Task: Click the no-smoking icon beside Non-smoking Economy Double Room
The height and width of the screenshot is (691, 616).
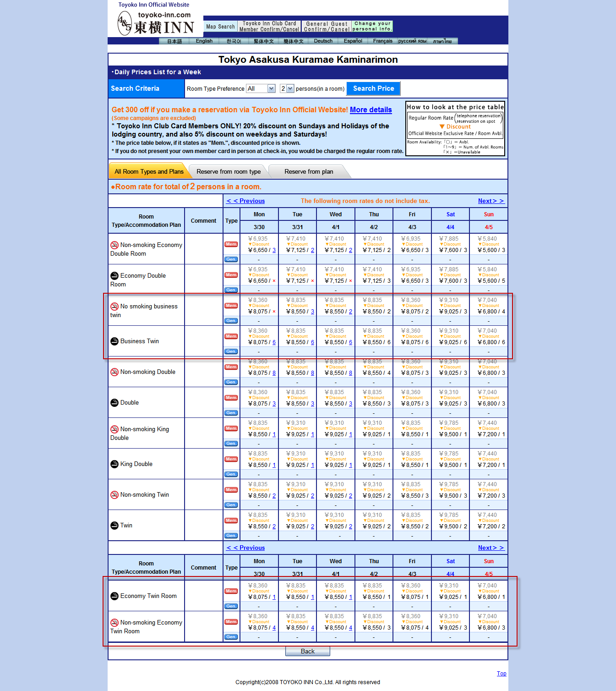Action: (114, 245)
